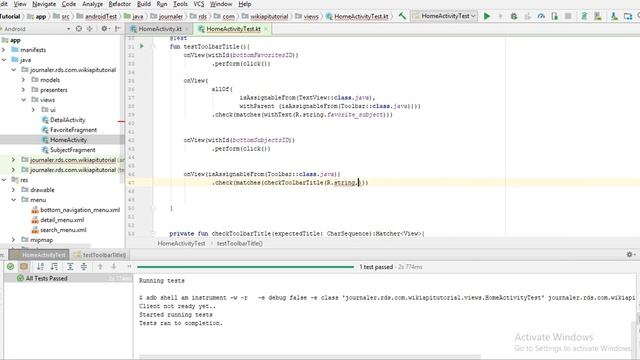Expand the models package
The height and width of the screenshot is (360, 640).
[x=24, y=80]
